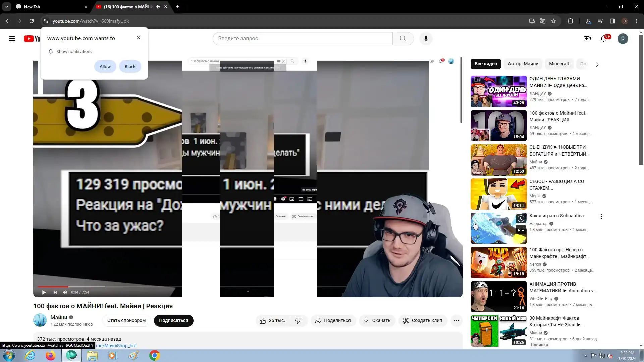The image size is (644, 362).
Task: Open the YouTube notifications bell
Action: click(603, 39)
